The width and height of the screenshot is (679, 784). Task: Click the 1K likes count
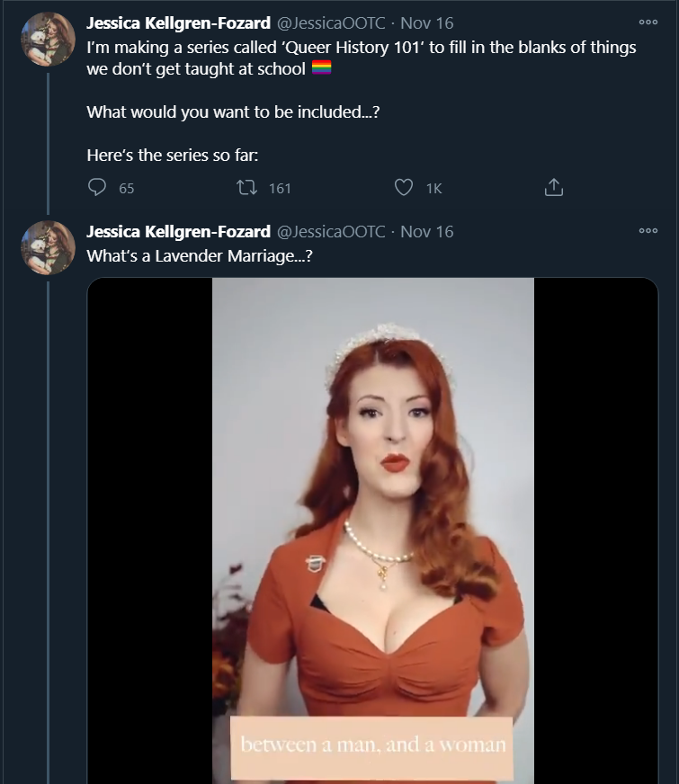coord(433,188)
